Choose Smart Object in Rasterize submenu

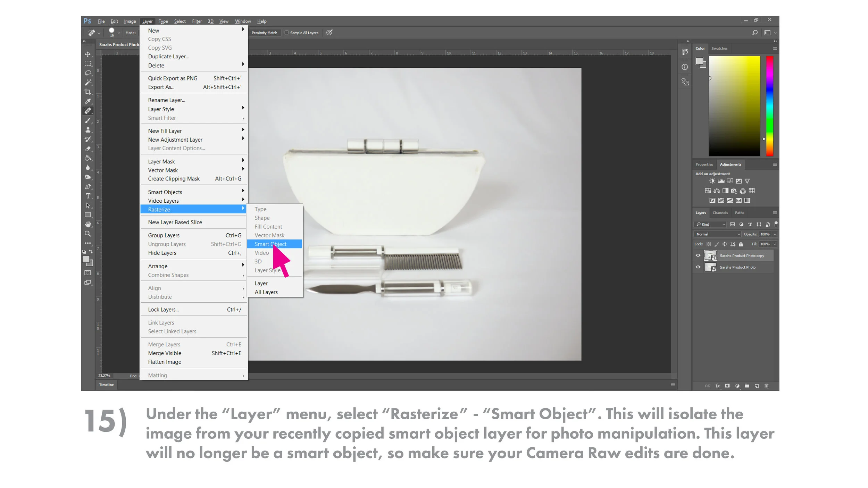click(274, 244)
